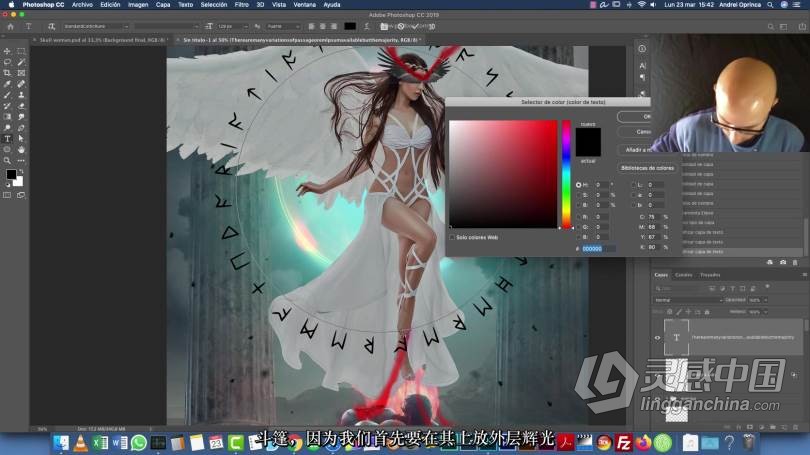Image resolution: width=810 pixels, height=455 pixels.
Task: Select the Brush tool
Action: [x=7, y=95]
